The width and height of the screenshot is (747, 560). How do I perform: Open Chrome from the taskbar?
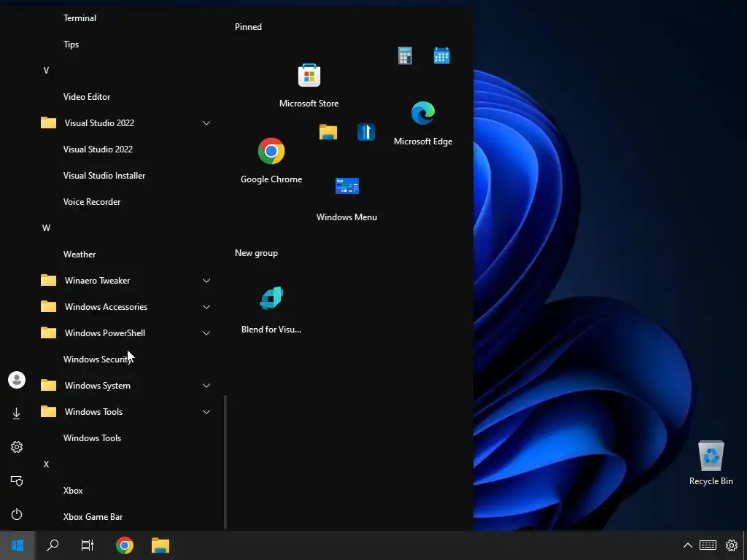click(124, 545)
